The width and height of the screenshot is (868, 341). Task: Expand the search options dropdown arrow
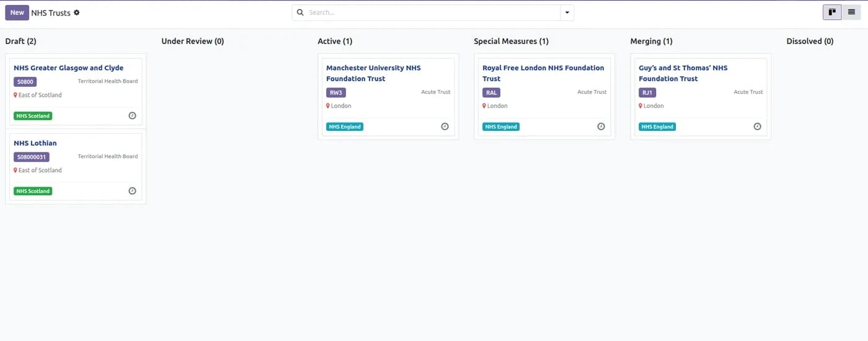point(567,12)
